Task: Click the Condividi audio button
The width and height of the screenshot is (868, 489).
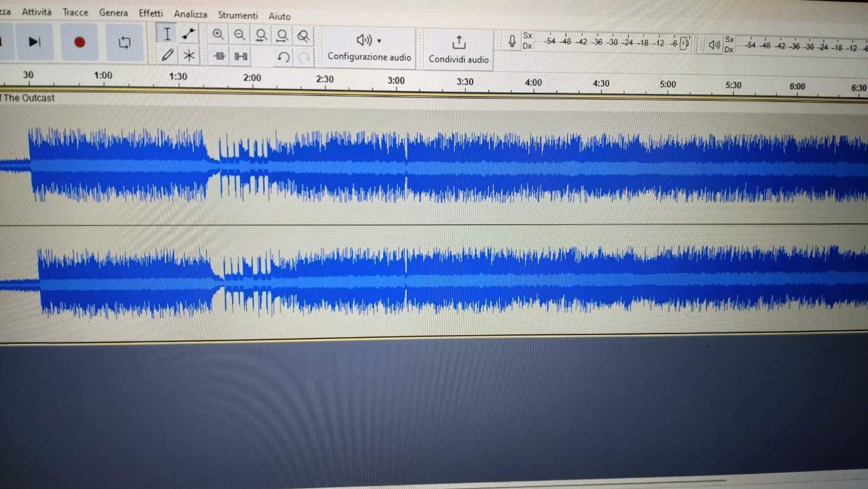Action: point(458,50)
